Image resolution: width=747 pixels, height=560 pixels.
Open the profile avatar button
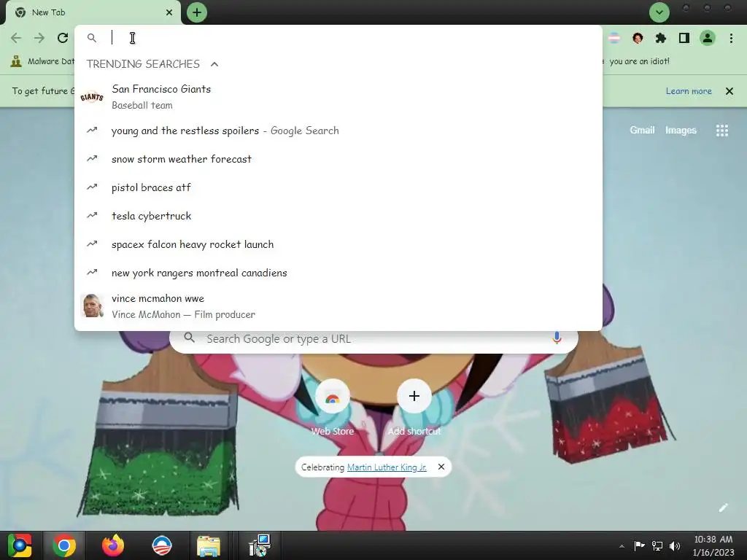coord(708,38)
